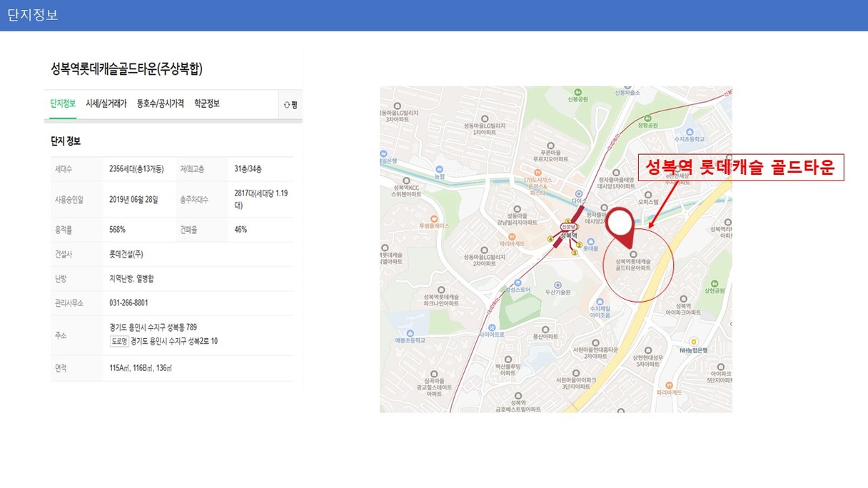The image size is (868, 488).
Task: Click 성복역롯데캐슬 골드타운아파트 marker icon
Action: click(x=632, y=255)
